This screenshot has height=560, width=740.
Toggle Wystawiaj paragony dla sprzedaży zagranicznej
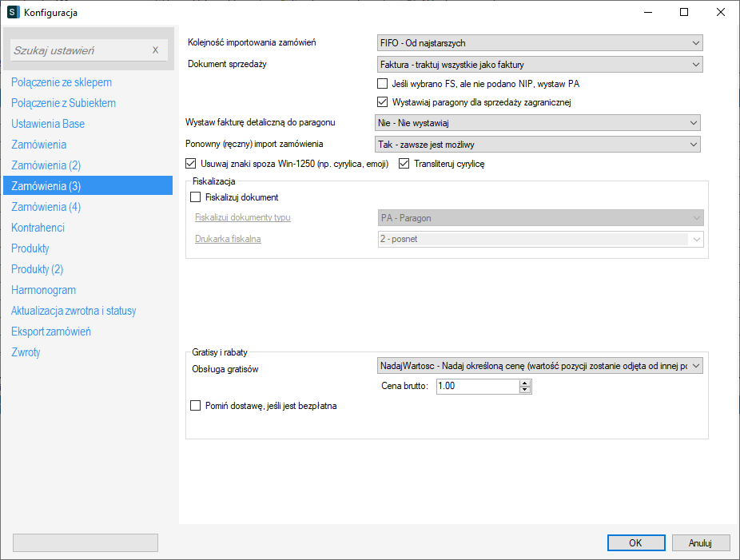pyautogui.click(x=382, y=102)
